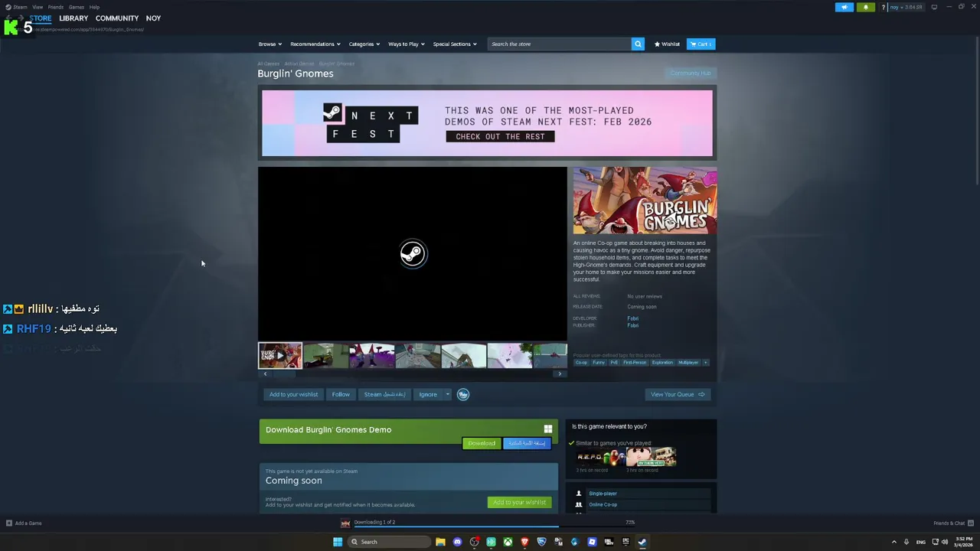
Task: Click the Follow button
Action: pyautogui.click(x=341, y=394)
